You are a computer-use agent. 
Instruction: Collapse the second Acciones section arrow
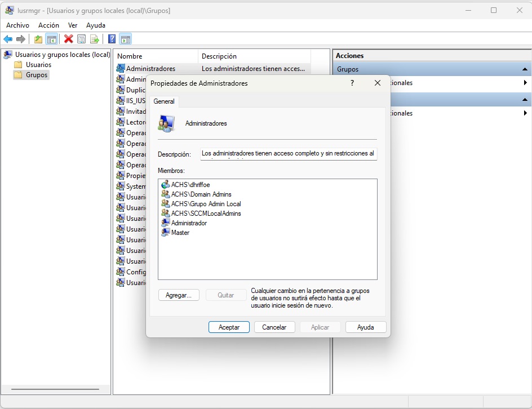(525, 100)
